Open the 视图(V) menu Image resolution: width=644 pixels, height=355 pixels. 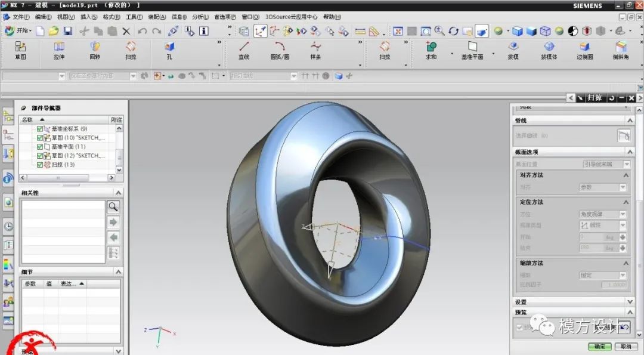[x=66, y=17]
